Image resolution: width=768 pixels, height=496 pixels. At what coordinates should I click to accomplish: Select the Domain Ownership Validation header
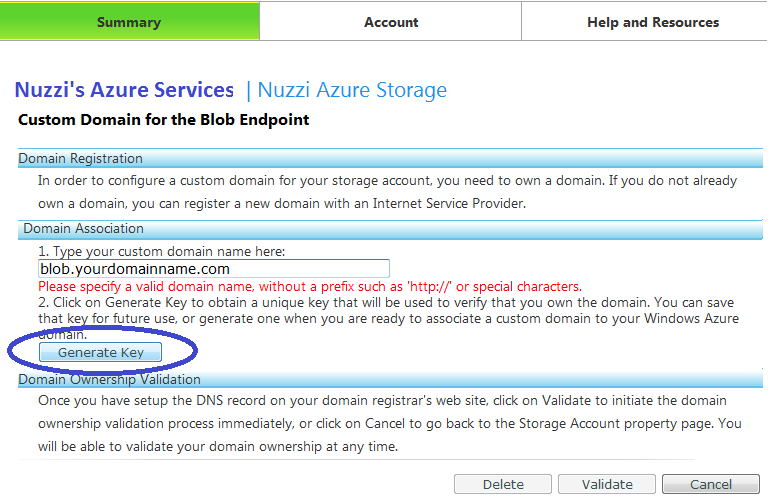point(390,379)
